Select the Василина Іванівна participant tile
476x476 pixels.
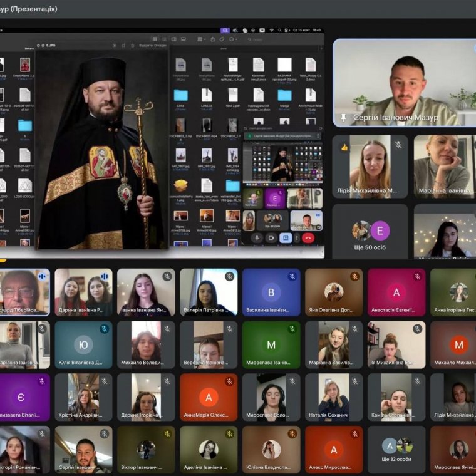point(271,292)
